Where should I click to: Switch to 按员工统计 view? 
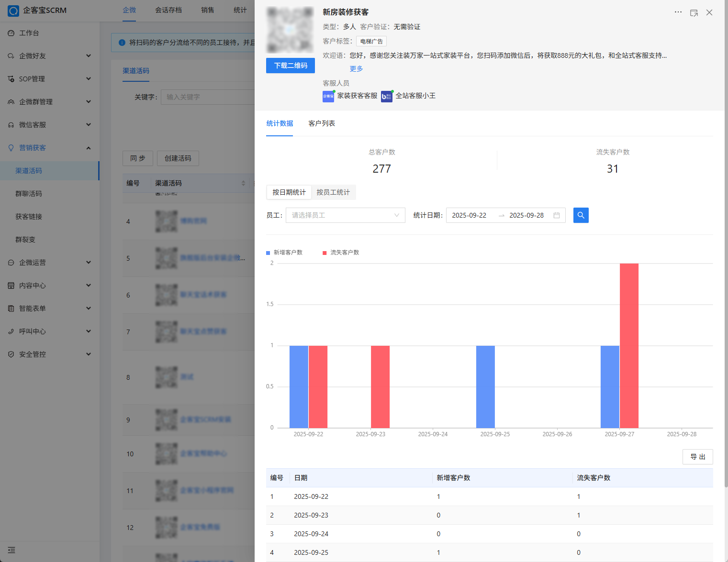333,192
